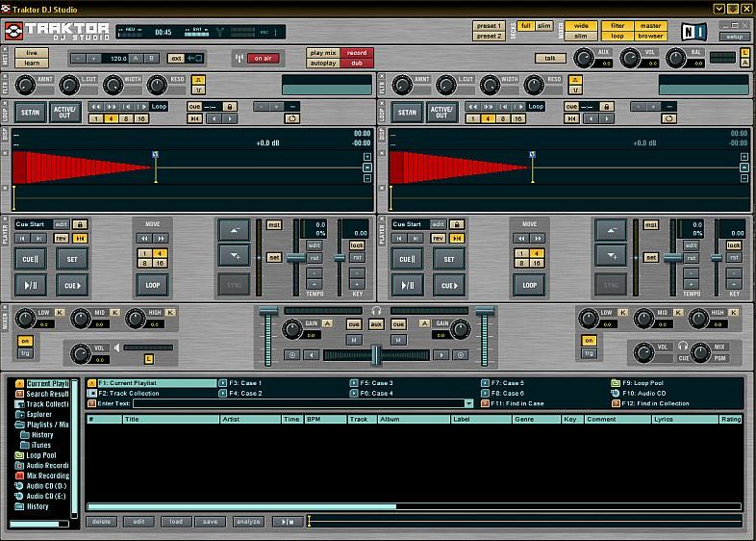Collapse the left PLAYER panel with its x
Screen dimensions: 756x541
[x=6, y=219]
